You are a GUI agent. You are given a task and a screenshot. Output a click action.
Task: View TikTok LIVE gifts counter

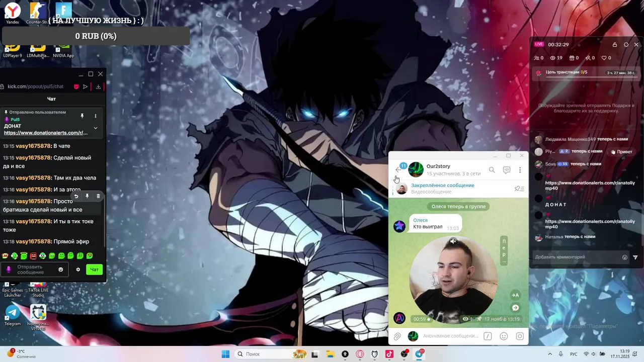click(x=574, y=58)
